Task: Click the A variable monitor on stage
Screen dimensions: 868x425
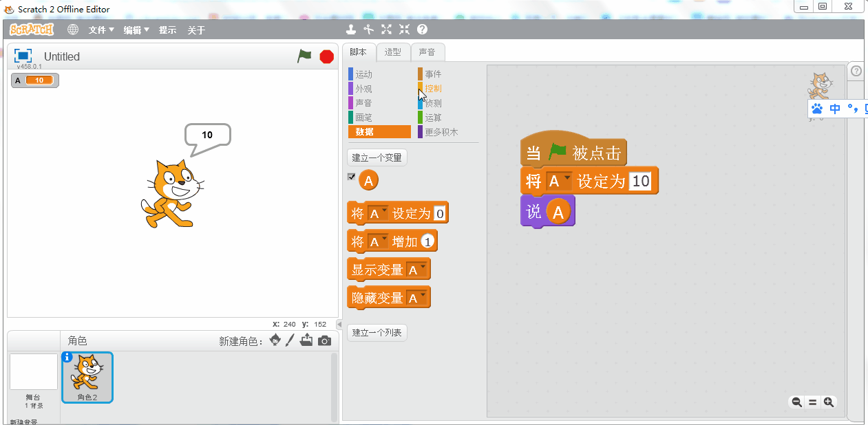Action: [x=35, y=80]
